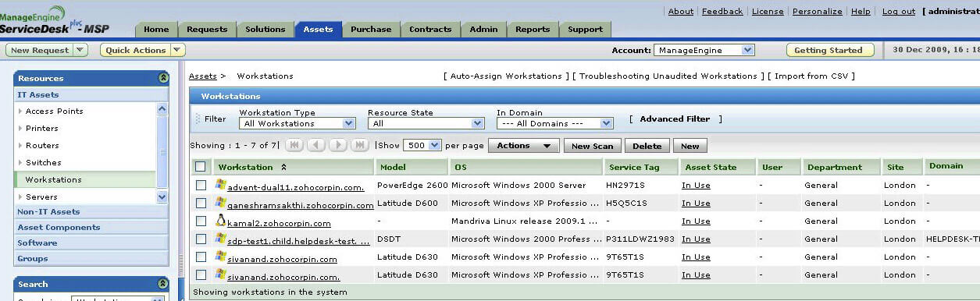Click the New Scan button
The width and height of the screenshot is (980, 301).
tap(593, 146)
